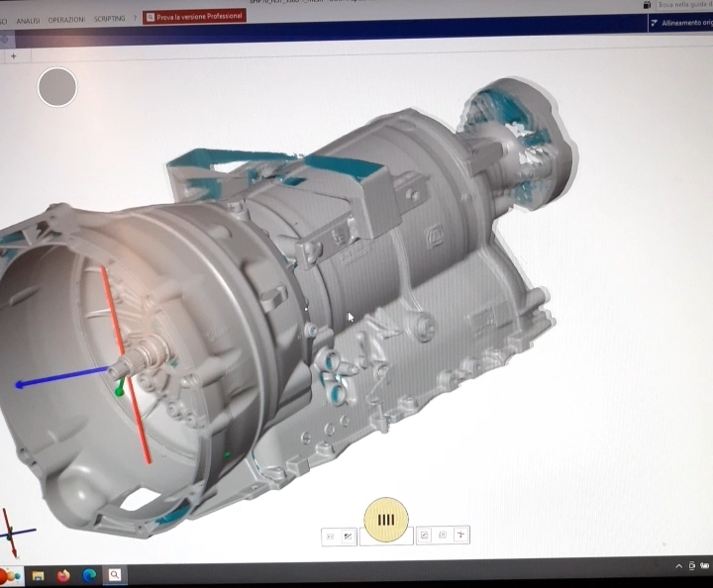Click the gray circle at viewport top-left
The image size is (713, 588).
point(57,87)
